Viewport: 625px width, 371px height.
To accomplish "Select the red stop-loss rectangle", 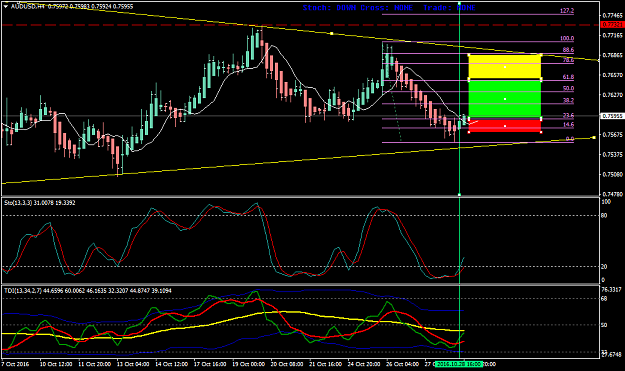I will (505, 126).
